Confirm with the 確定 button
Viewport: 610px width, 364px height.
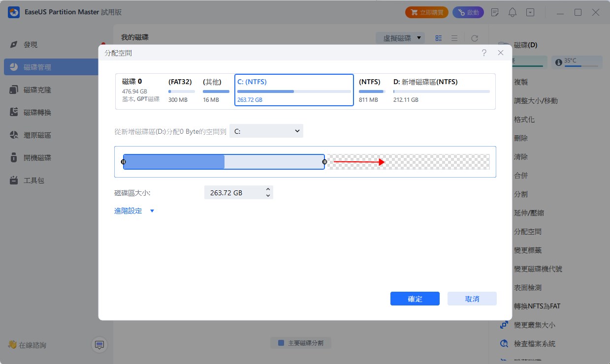click(415, 299)
